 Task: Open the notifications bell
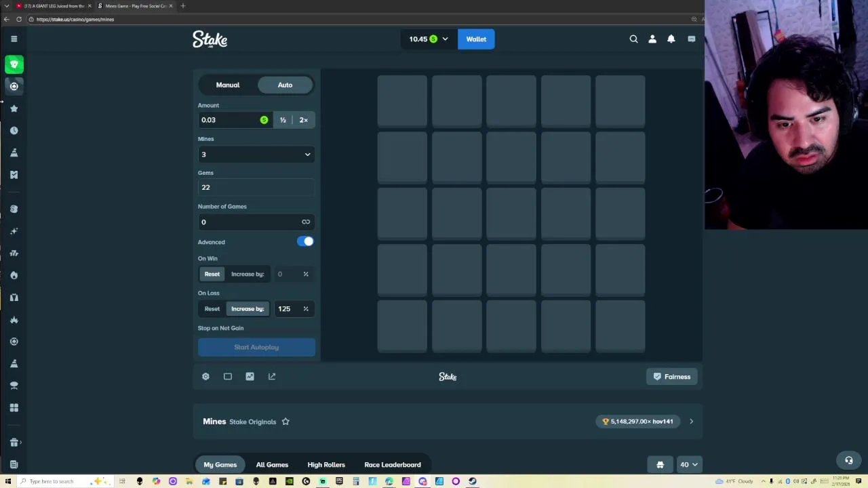pos(671,39)
